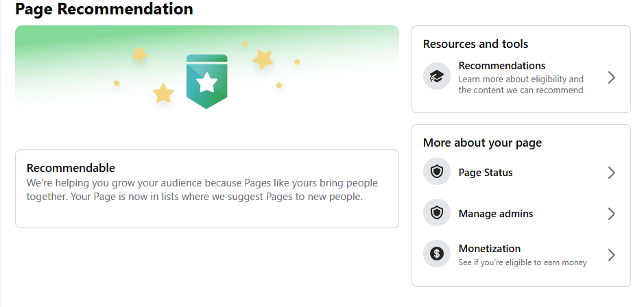Click the "Resources and tools" section heading
The image size is (644, 307).
(475, 44)
